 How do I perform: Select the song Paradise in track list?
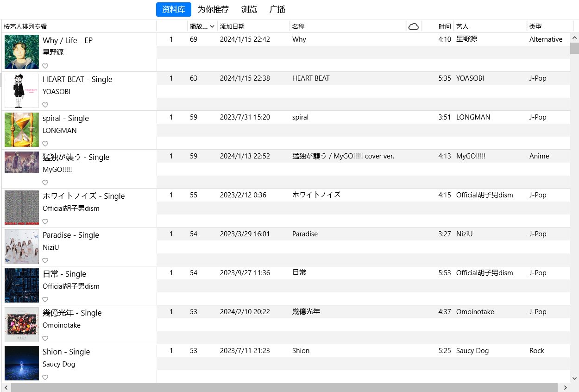point(305,234)
